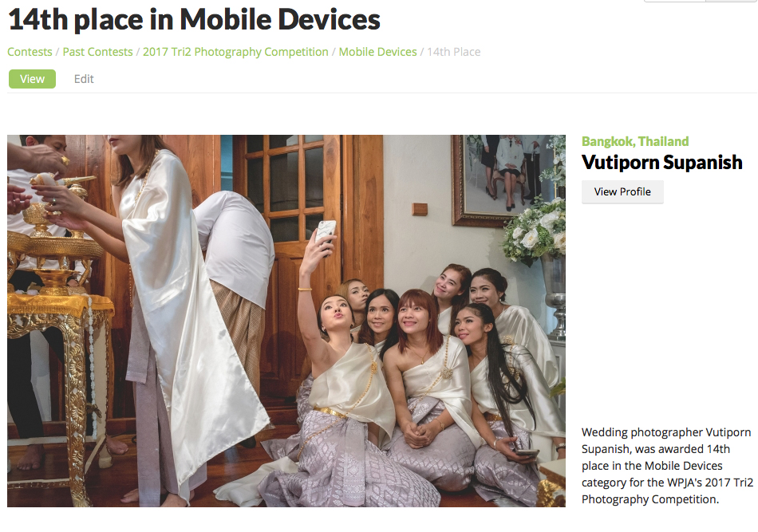Navigate to Mobile Devices category link

[x=377, y=52]
